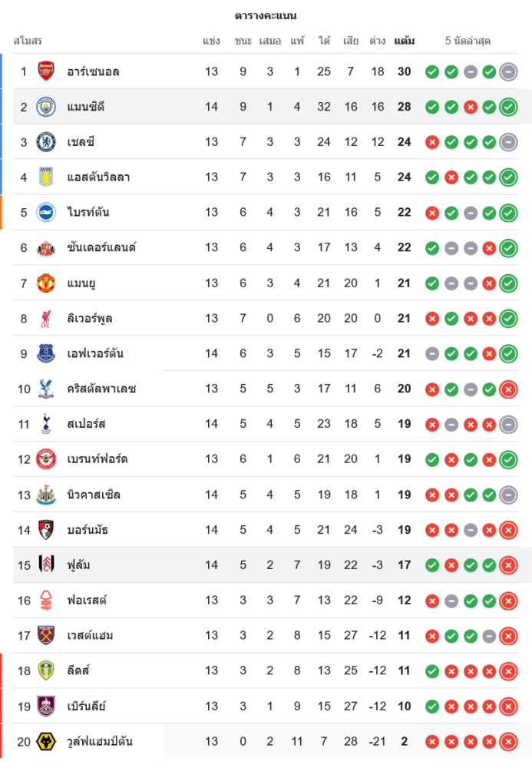Click the Aston Villa club crest
Screen dimensions: 532x768
click(x=47, y=177)
